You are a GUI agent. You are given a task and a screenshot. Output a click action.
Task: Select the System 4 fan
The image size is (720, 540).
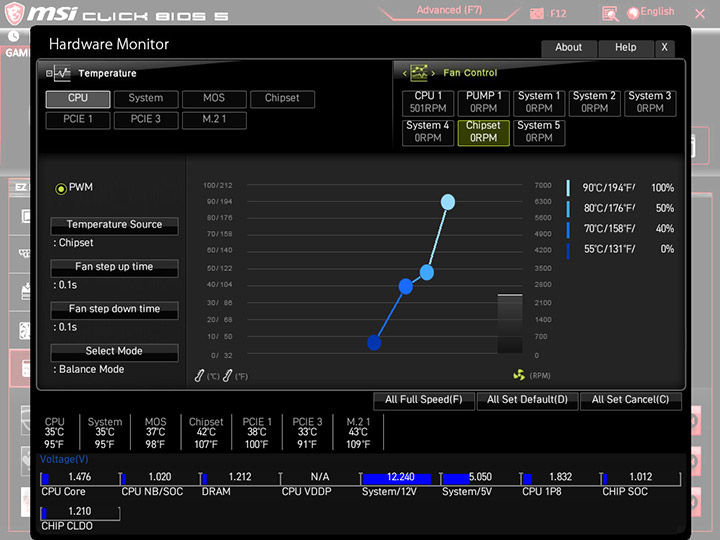(428, 132)
